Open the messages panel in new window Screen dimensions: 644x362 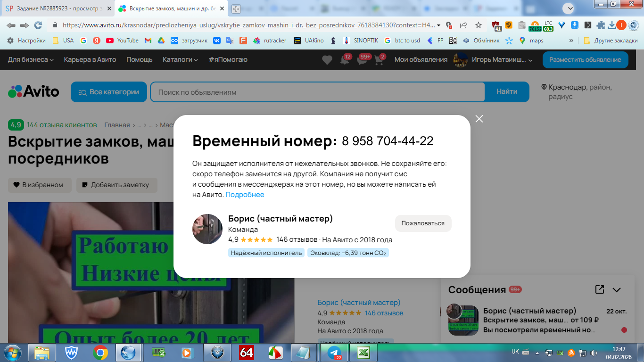click(x=600, y=289)
